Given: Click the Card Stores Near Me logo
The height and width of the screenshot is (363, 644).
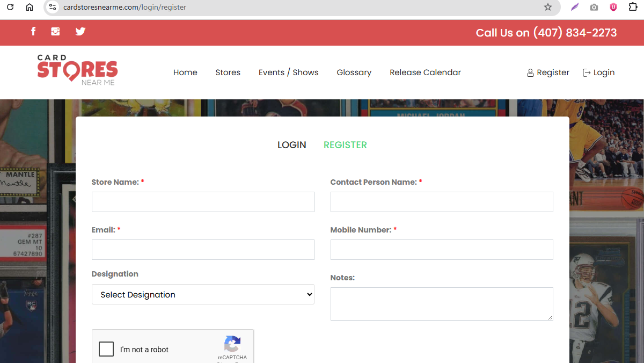Looking at the screenshot, I should [77, 70].
